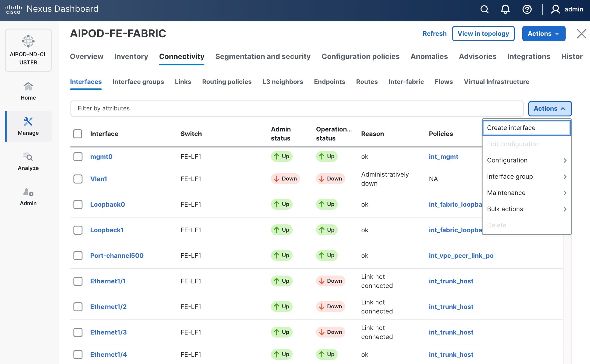Click the Filter by attributes field
This screenshot has width=590, height=364.
(x=297, y=108)
